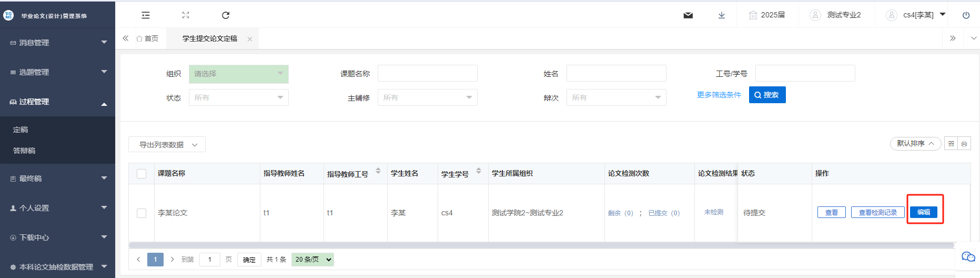Click the 确定 page jump button
The width and height of the screenshot is (980, 278).
249,260
